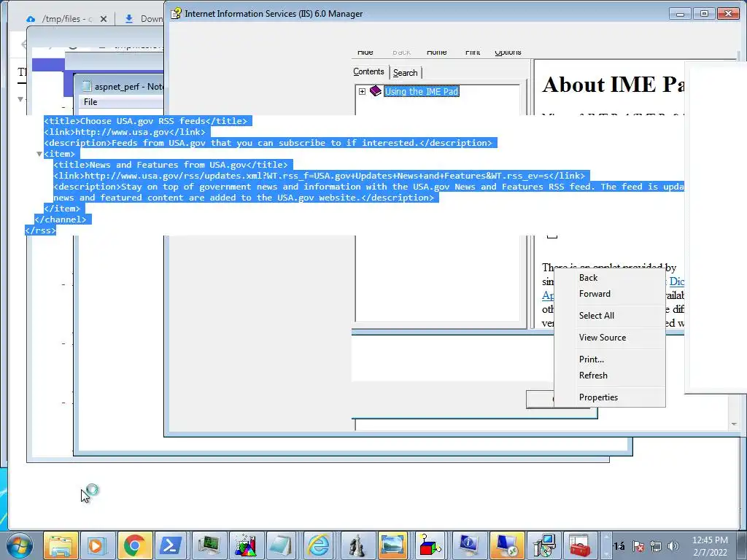The image size is (747, 560).
Task: Open the computer-and-CD installer taskbar icon
Action: pyautogui.click(x=543, y=545)
